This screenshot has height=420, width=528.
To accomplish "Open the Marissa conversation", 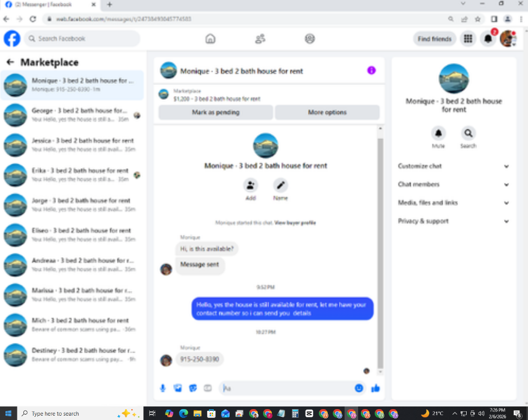I will pos(72,295).
